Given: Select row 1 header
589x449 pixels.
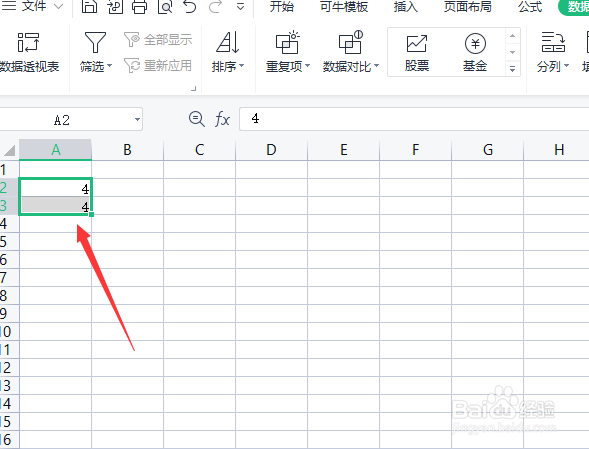Looking at the screenshot, I should coord(9,169).
